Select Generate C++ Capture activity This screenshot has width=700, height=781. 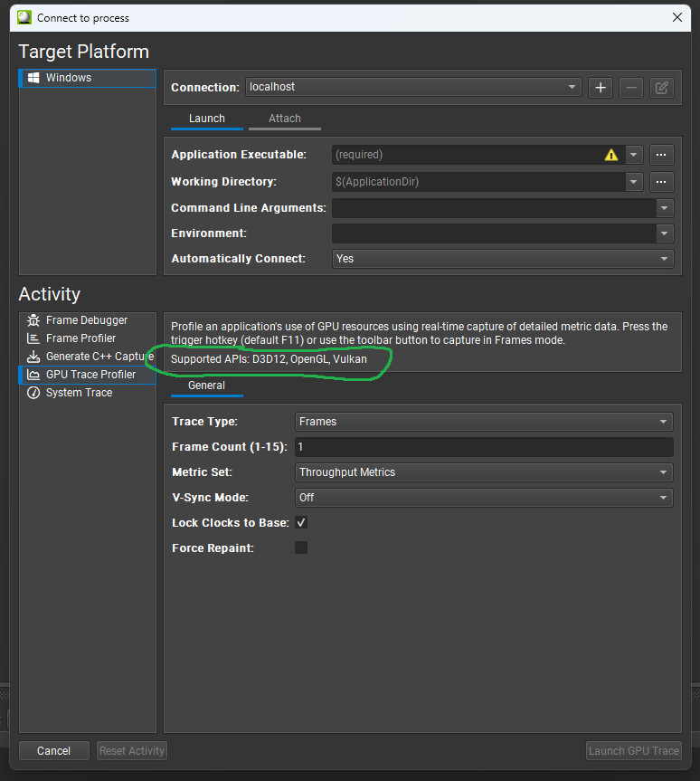(x=88, y=357)
